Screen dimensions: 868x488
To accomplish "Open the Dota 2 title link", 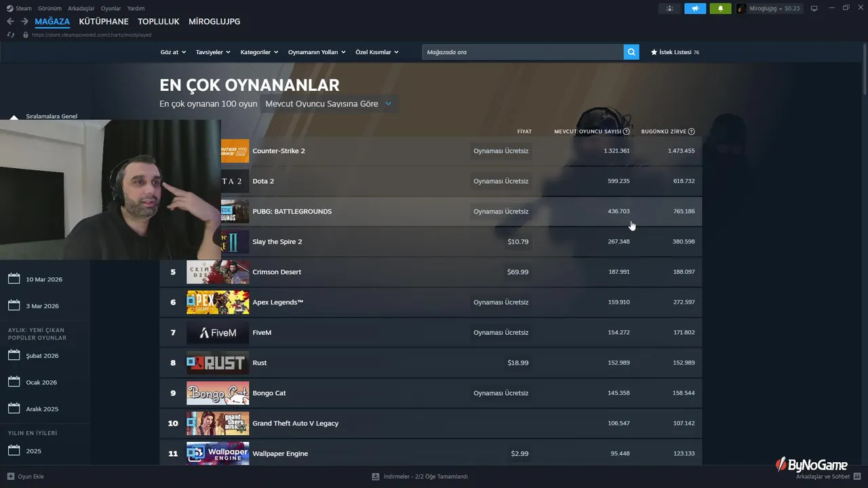I will click(x=263, y=181).
